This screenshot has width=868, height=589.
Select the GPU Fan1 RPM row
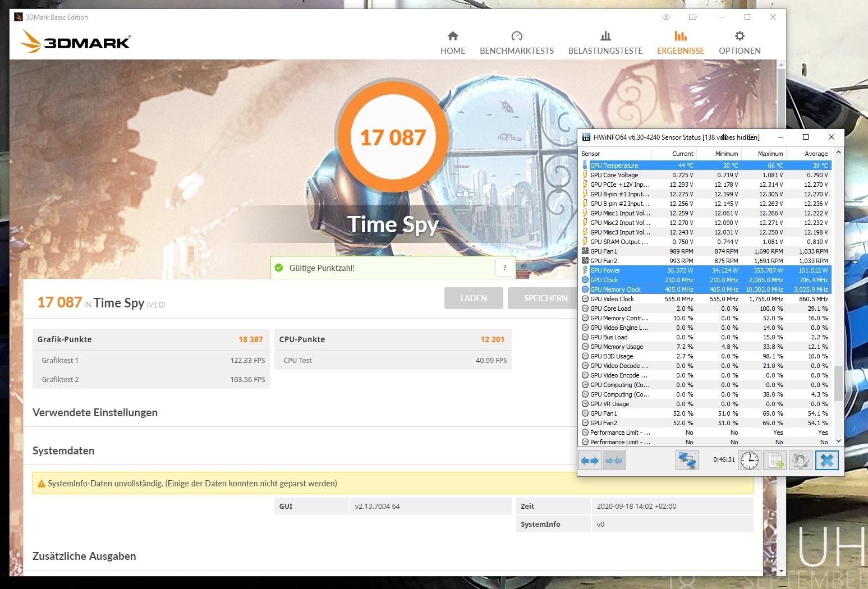(x=705, y=251)
